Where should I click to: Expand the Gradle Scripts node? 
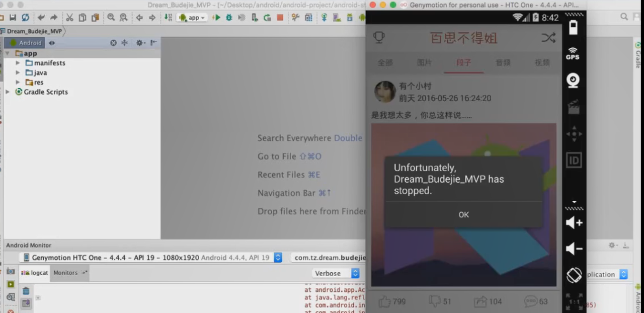click(8, 92)
